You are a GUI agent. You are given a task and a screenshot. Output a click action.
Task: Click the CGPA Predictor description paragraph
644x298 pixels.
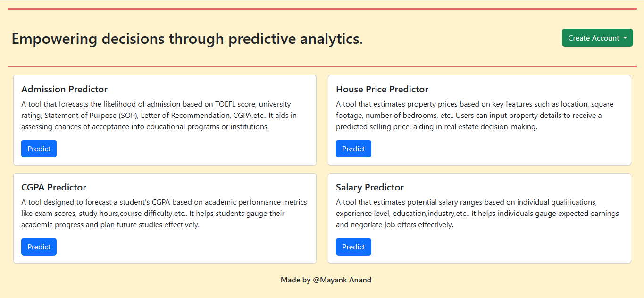[x=164, y=214]
